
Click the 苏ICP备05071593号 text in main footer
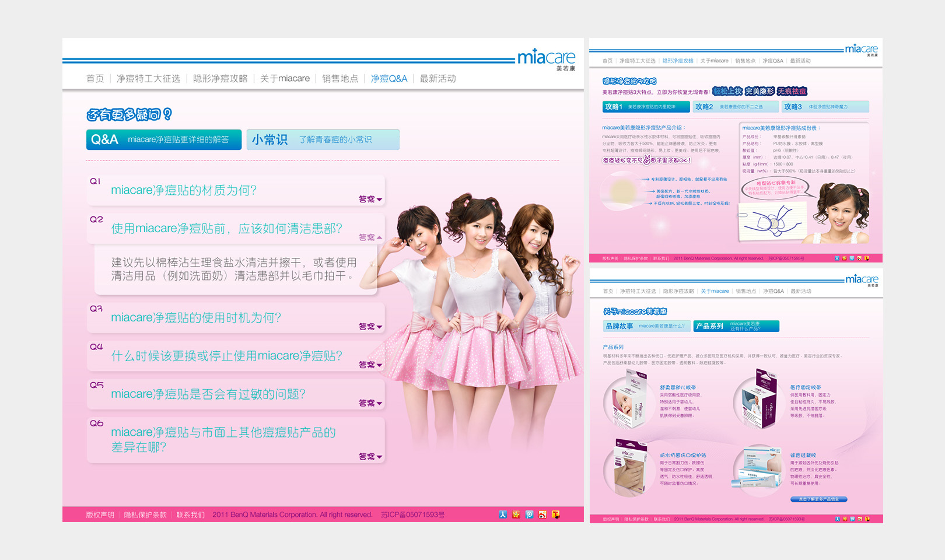(x=413, y=514)
